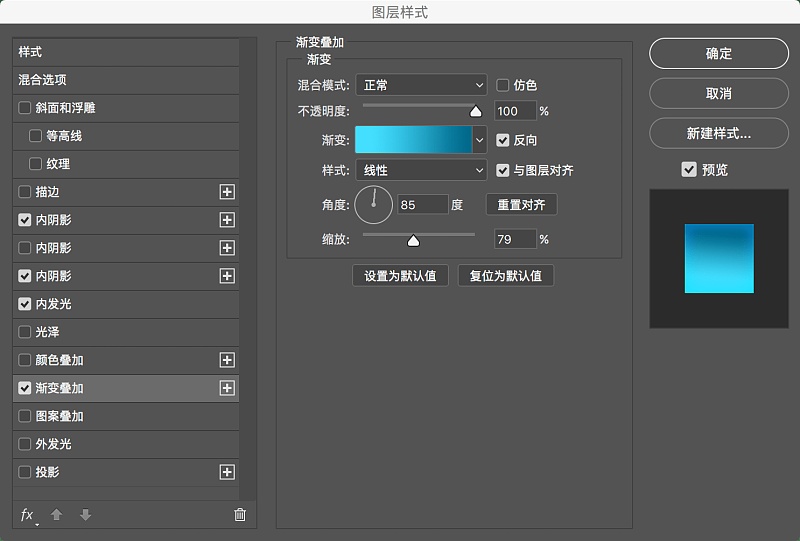Viewport: 800px width, 541px height.
Task: Click the angle value field showing 85
Action: point(422,205)
